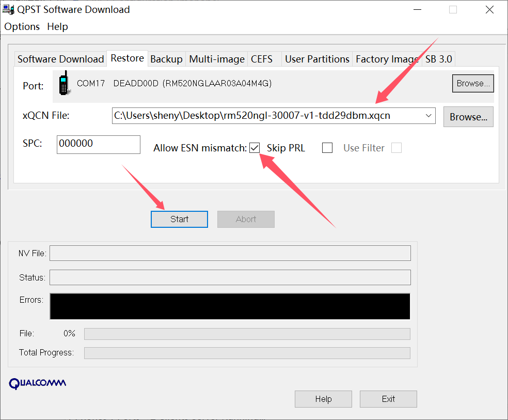Toggle the Use Filter checkbox
Screen dimensions: 508x420
pos(396,148)
